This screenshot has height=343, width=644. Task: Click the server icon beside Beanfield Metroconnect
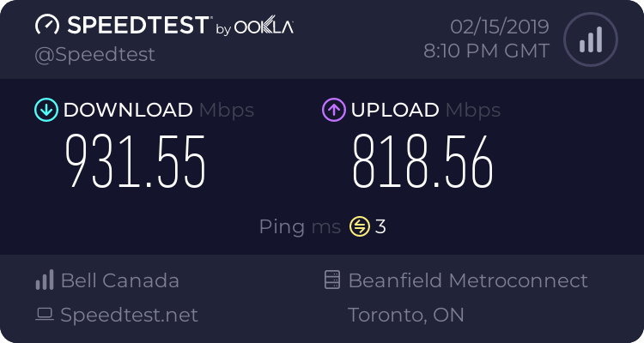click(x=331, y=280)
